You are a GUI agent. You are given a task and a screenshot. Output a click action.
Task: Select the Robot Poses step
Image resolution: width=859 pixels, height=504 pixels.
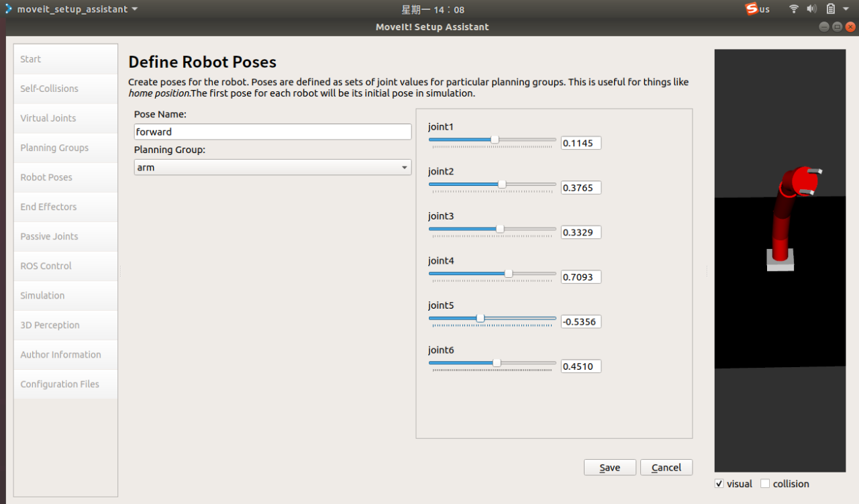point(66,177)
